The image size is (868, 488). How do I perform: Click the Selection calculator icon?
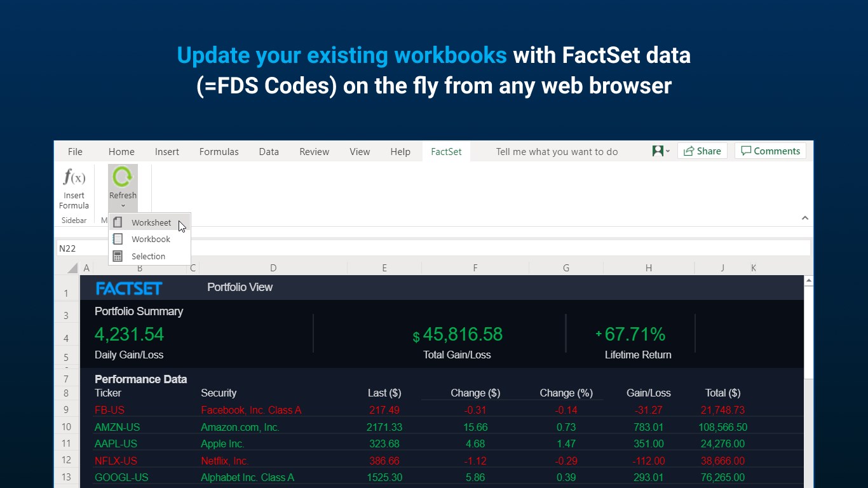coord(118,256)
